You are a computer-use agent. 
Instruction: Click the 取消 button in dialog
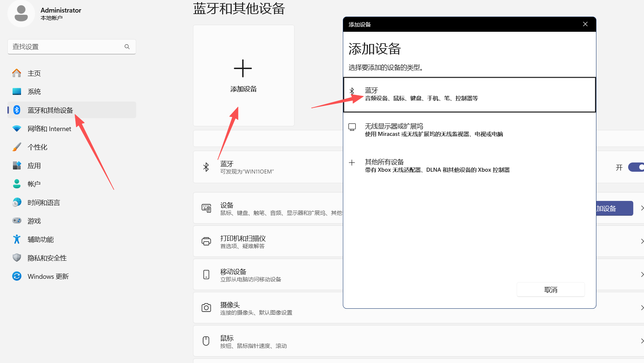550,290
